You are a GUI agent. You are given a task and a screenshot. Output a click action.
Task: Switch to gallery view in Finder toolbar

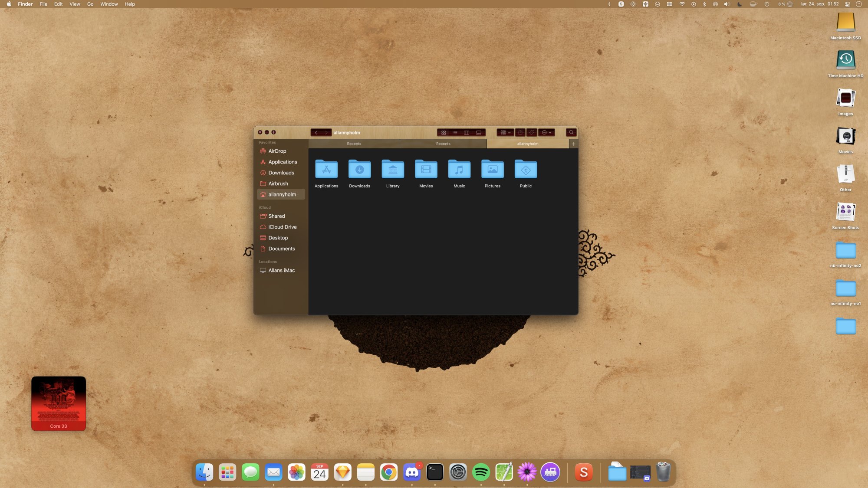click(x=479, y=133)
